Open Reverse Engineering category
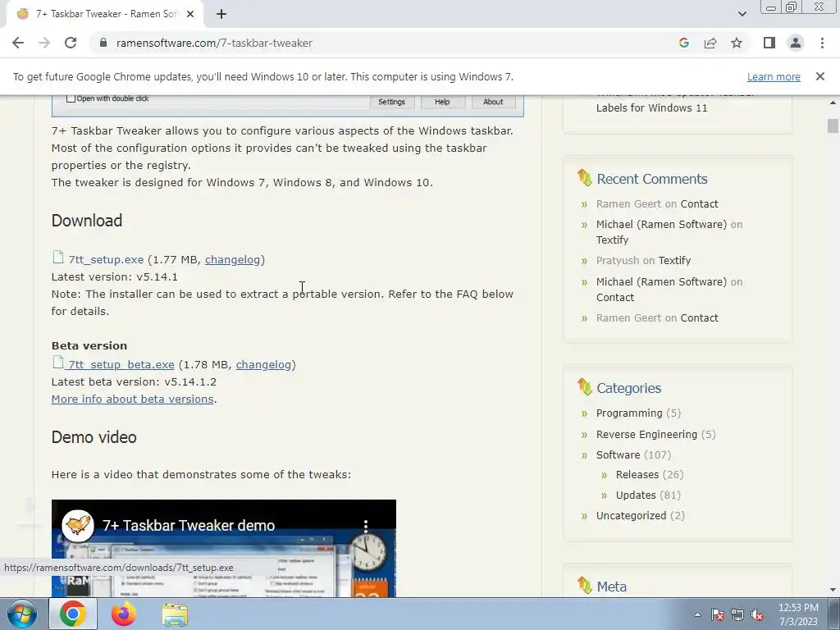 tap(646, 435)
